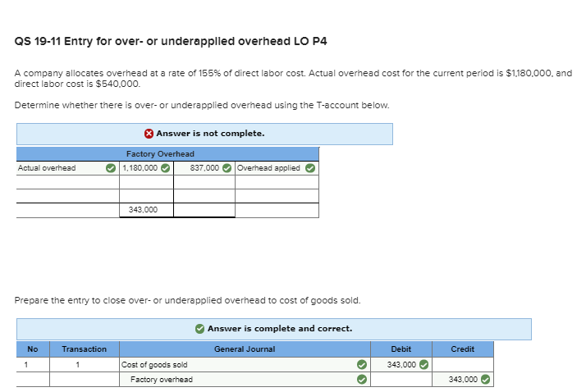Click green check in Cost of goods sold row
This screenshot has width=586, height=392.
click(x=362, y=364)
